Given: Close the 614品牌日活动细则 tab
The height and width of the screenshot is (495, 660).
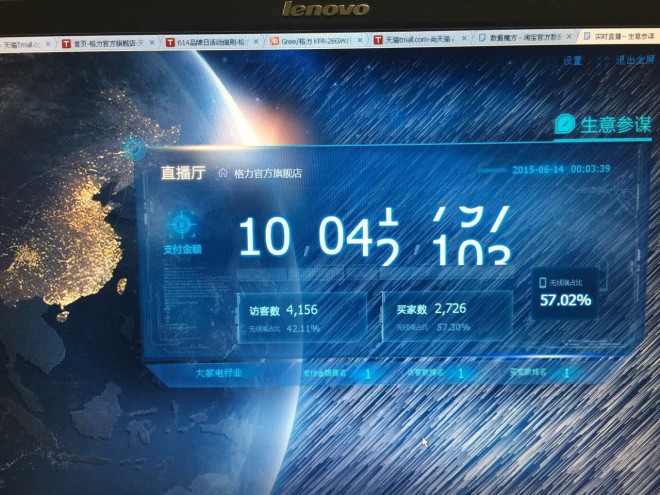Looking at the screenshot, I should click(x=256, y=42).
